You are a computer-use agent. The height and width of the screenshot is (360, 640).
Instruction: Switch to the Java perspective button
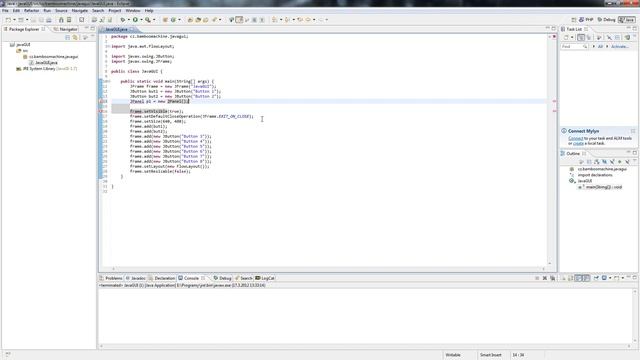[627, 20]
